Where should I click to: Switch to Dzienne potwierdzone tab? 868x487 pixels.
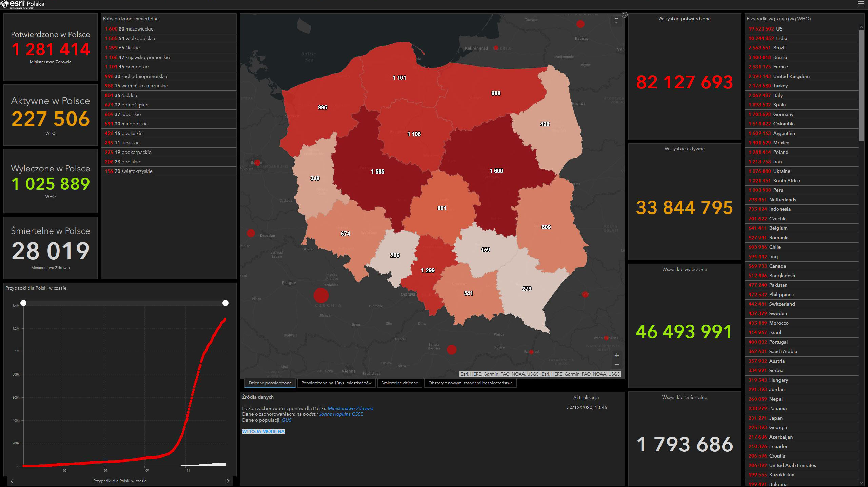point(270,383)
